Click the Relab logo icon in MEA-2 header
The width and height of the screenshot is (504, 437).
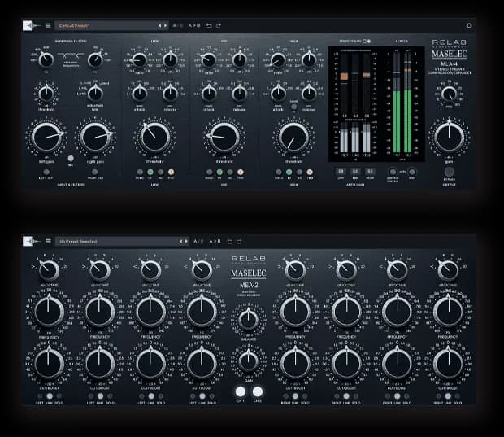[31, 241]
